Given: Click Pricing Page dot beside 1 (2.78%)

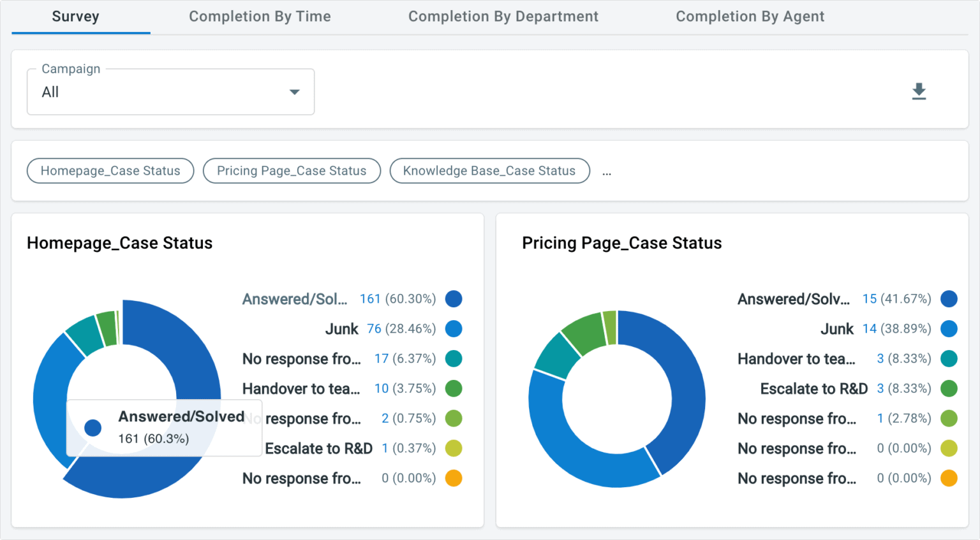Looking at the screenshot, I should pyautogui.click(x=949, y=418).
